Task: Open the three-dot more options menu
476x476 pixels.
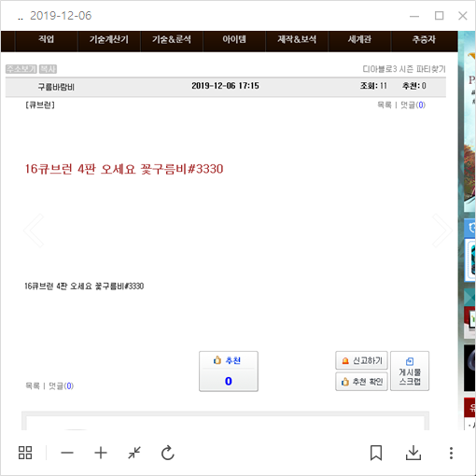Action: pos(451,453)
